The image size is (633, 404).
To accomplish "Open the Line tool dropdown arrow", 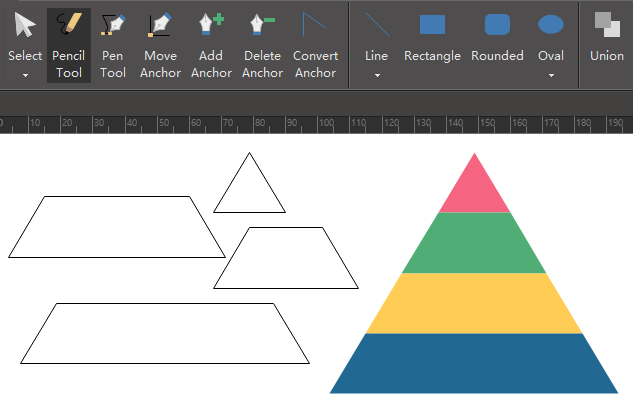I will point(377,75).
